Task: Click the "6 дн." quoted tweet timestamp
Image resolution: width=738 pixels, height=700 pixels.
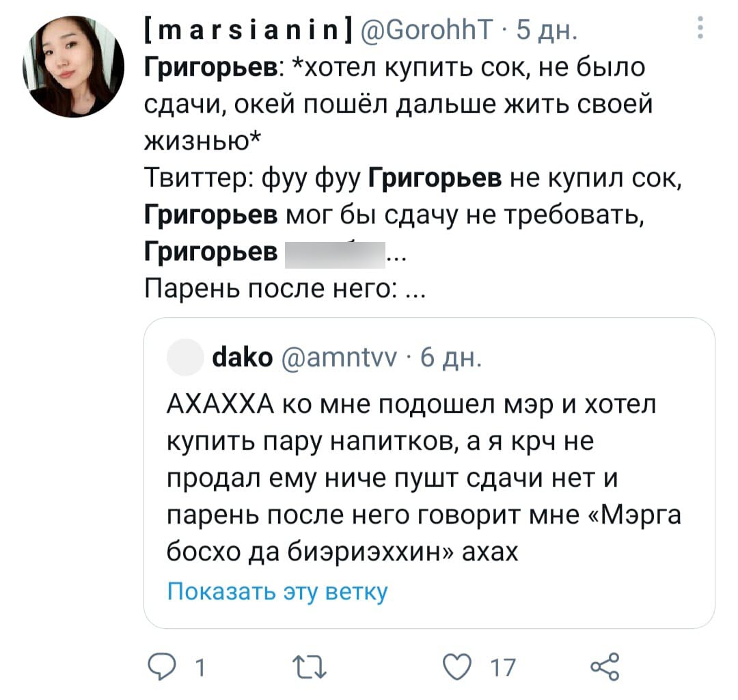Action: (449, 358)
